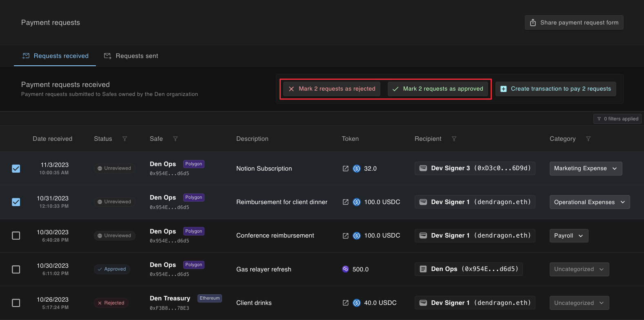Click the filter funnel icon next to Category

pos(588,139)
